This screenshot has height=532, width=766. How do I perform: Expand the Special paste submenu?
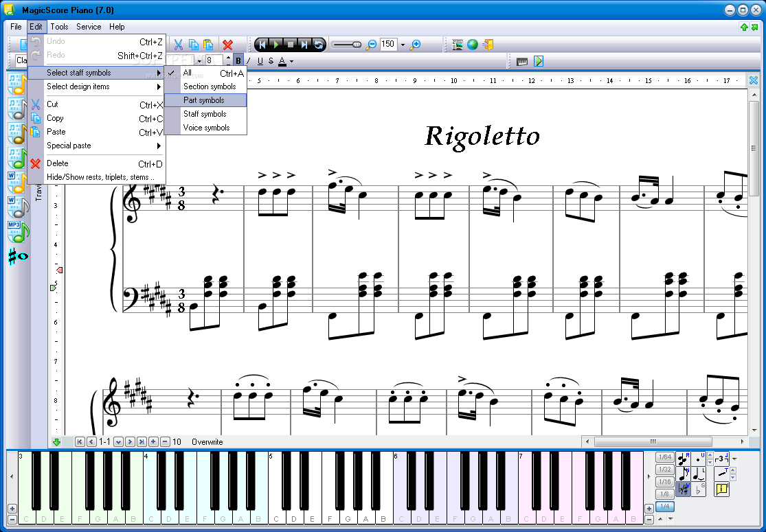point(97,146)
